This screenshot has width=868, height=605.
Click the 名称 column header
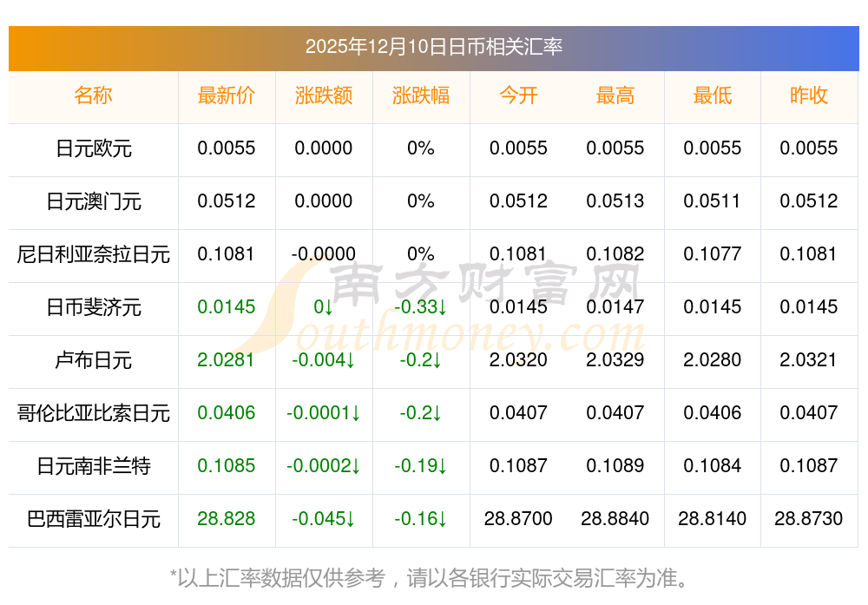pyautogui.click(x=93, y=95)
